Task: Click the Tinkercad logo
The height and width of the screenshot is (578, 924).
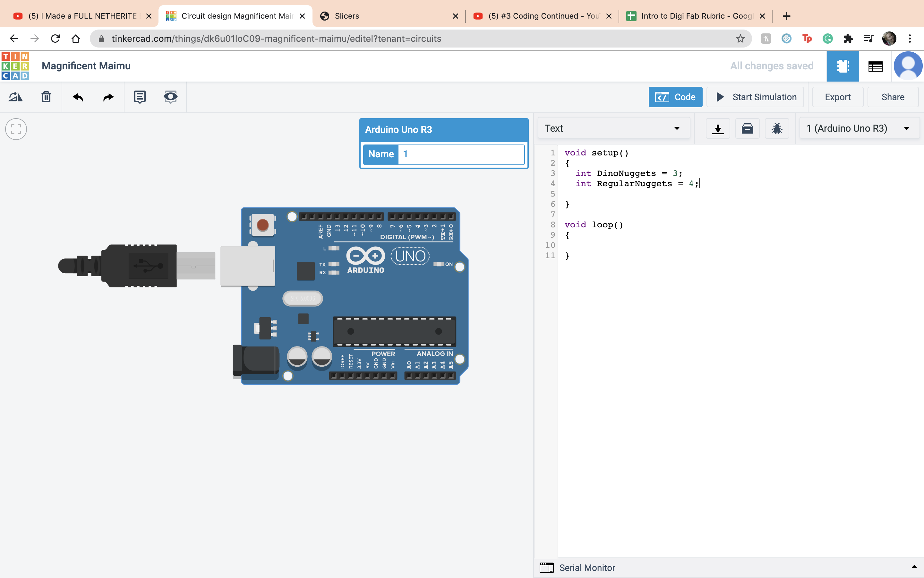Action: tap(15, 66)
